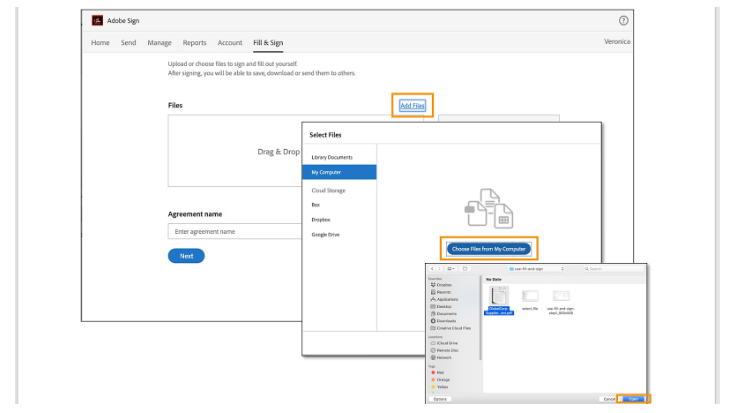Click the Add Files link
Screen dimensions: 737x413
tap(412, 105)
